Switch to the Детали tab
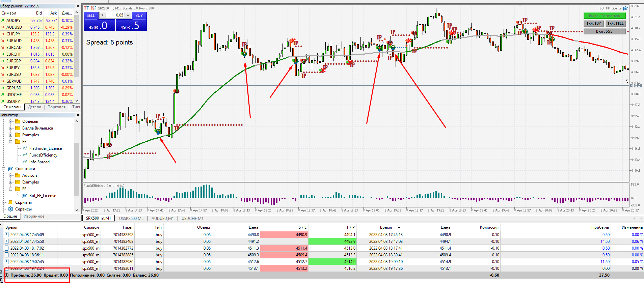Viewport: 644px width, 283px height. tap(34, 107)
